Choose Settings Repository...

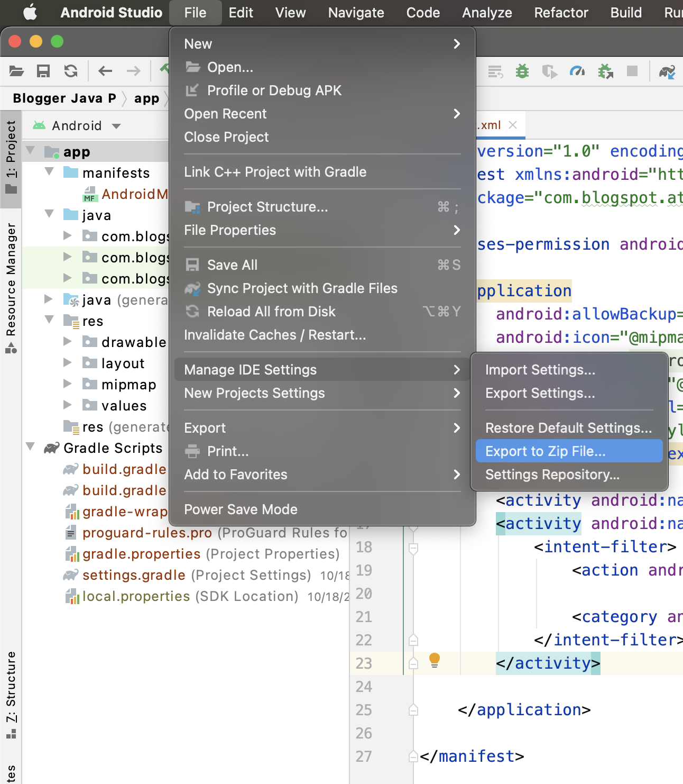tap(569, 475)
